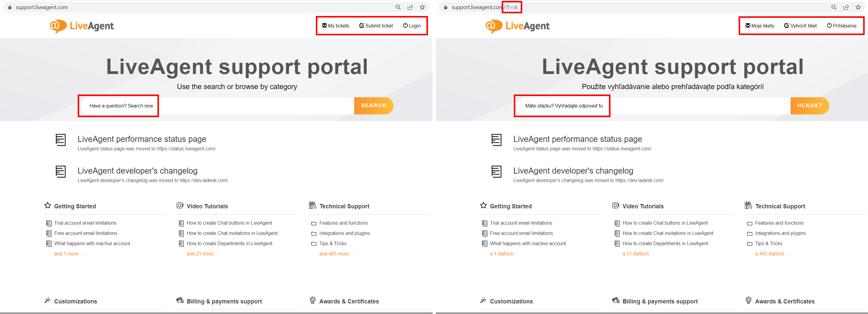Image resolution: width=868 pixels, height=314 pixels.
Task: Expand "and 1 more" under Getting Started
Action: click(68, 253)
